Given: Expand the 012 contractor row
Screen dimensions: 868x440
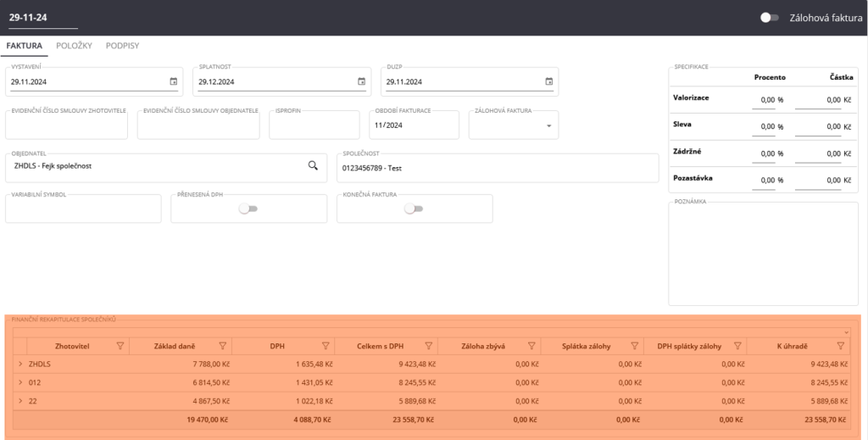Looking at the screenshot, I should [x=20, y=382].
